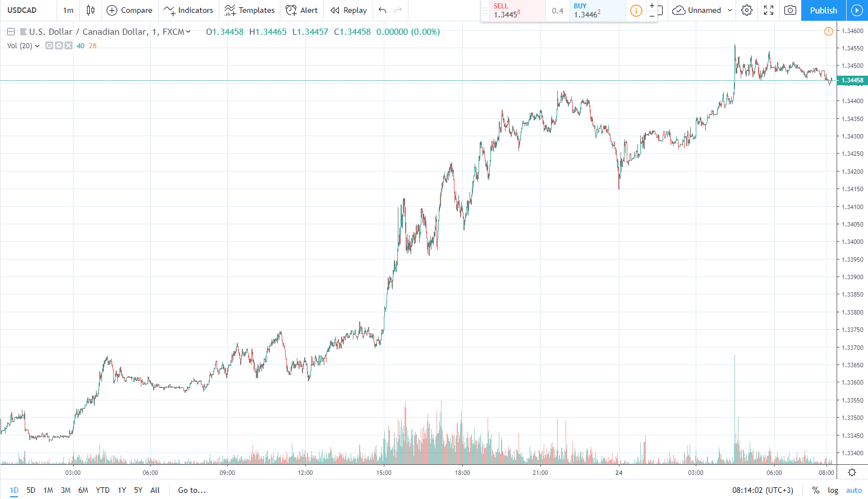Image resolution: width=868 pixels, height=499 pixels.
Task: Click the current price label 1.34458
Action: (x=852, y=80)
